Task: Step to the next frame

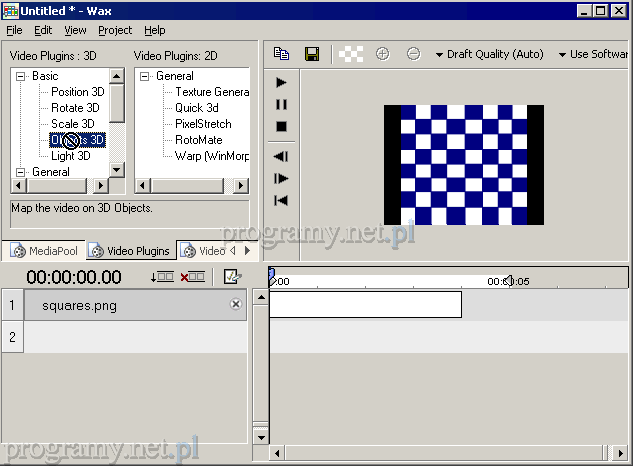Action: tap(281, 178)
